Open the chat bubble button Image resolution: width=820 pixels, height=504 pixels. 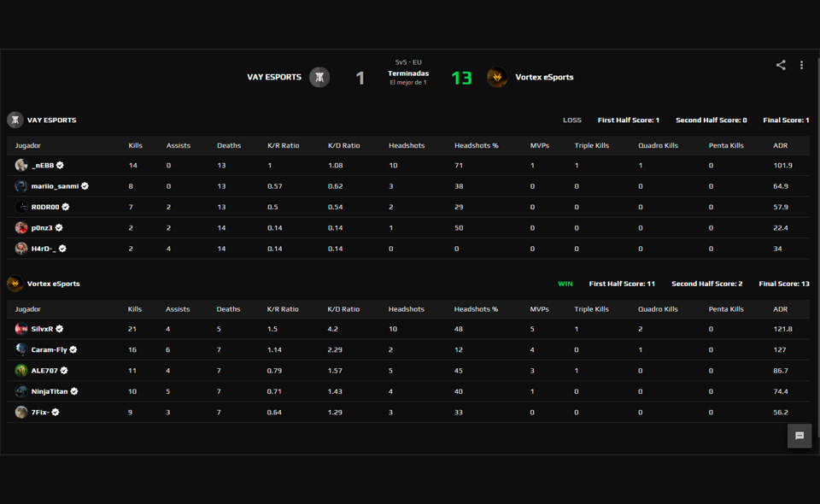coord(799,436)
